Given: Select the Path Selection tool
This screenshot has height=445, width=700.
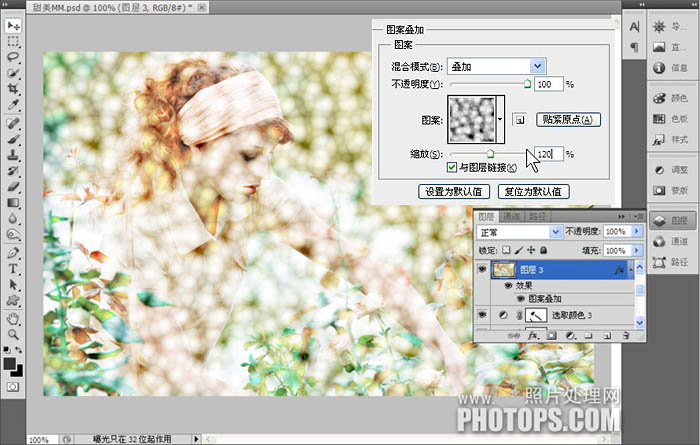Looking at the screenshot, I should (x=13, y=285).
